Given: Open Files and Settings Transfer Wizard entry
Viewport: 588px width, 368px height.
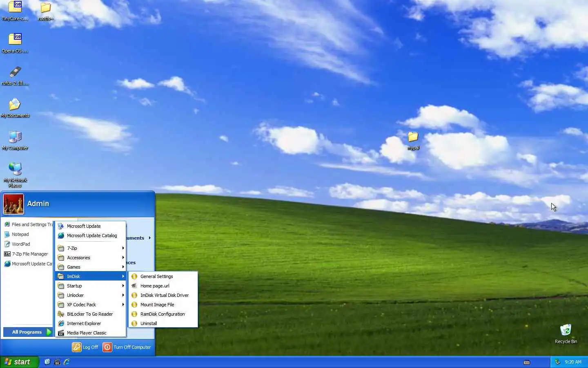Looking at the screenshot, I should click(28, 224).
